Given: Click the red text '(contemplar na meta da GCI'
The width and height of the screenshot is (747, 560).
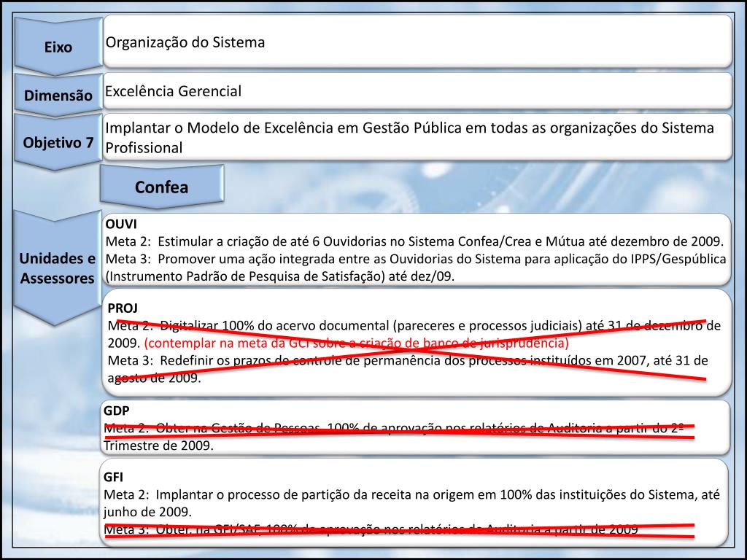Looking at the screenshot, I should coord(356,343).
